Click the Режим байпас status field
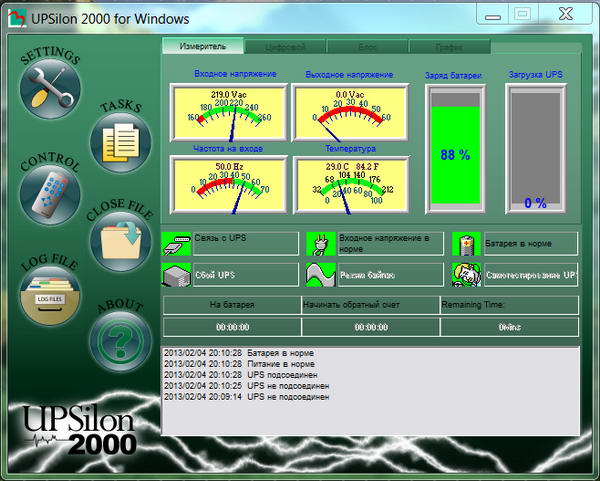Screen dimensions: 600x481 point(391,274)
